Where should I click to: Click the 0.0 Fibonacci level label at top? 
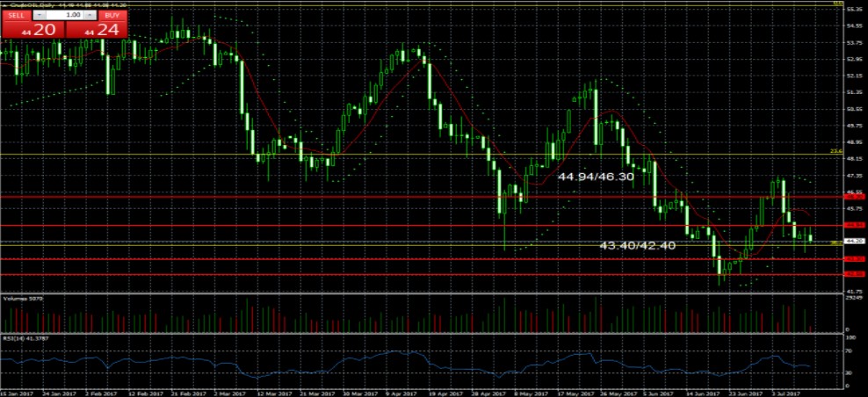point(837,4)
